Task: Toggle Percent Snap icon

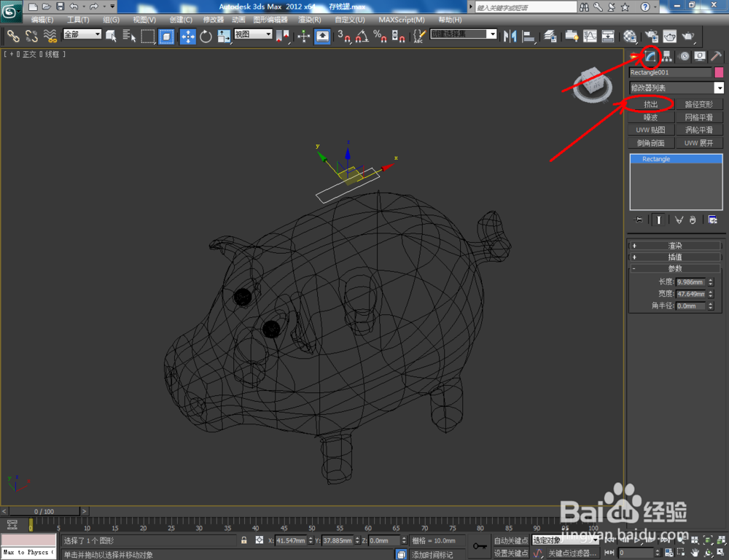Action: [x=381, y=36]
